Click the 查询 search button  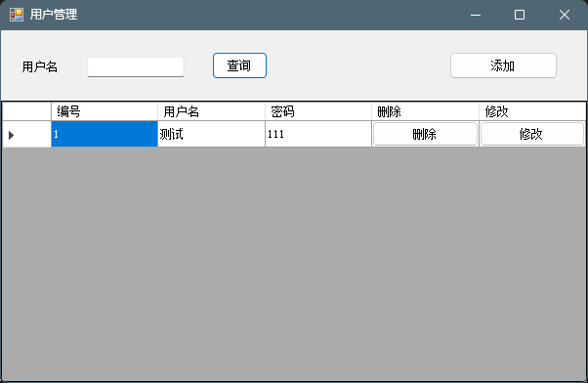tap(239, 65)
